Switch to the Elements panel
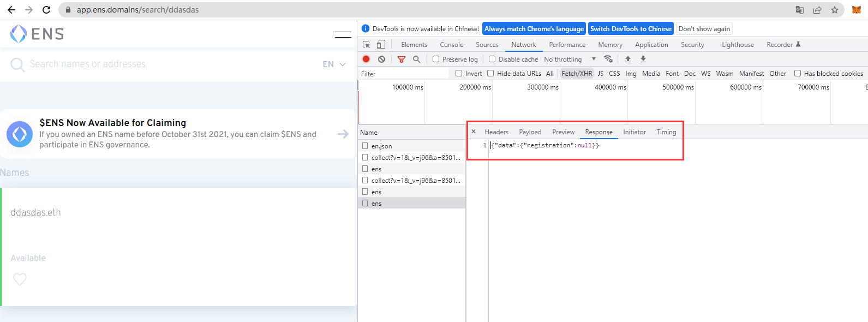The width and height of the screenshot is (868, 322). [414, 45]
